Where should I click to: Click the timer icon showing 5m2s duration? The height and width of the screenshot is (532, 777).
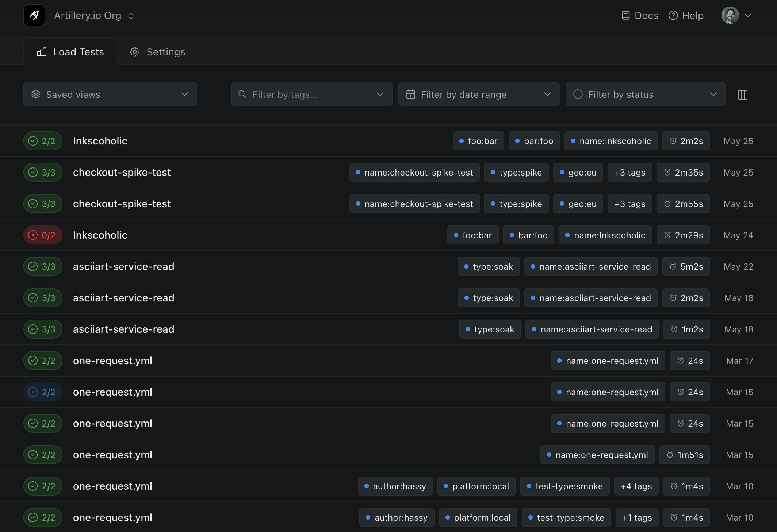(674, 266)
